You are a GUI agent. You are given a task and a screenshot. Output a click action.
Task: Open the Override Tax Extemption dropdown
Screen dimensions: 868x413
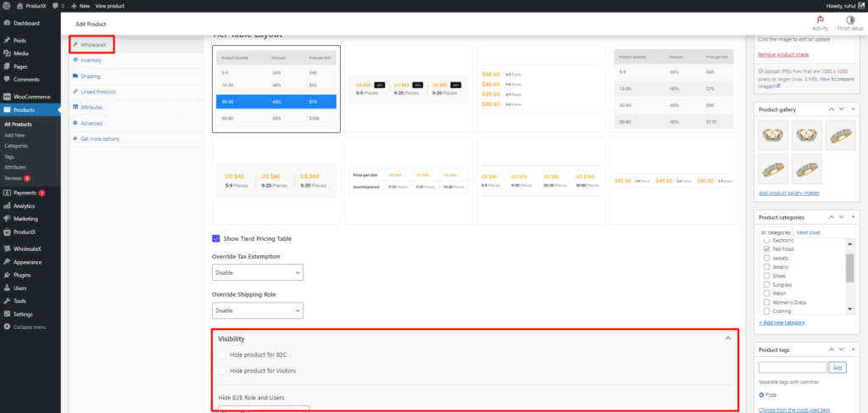pyautogui.click(x=257, y=273)
